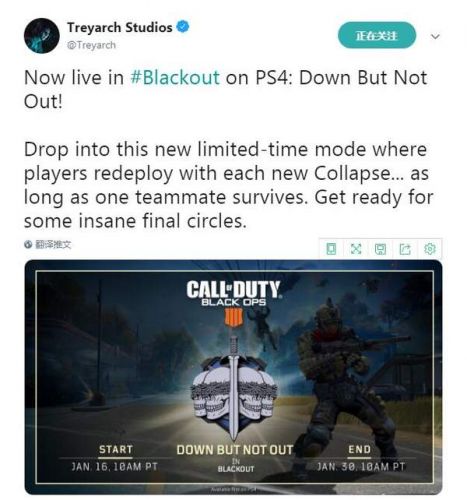This screenshot has height=500, width=467.
Task: Click the globe icon beside translate tweet
Action: (x=28, y=245)
